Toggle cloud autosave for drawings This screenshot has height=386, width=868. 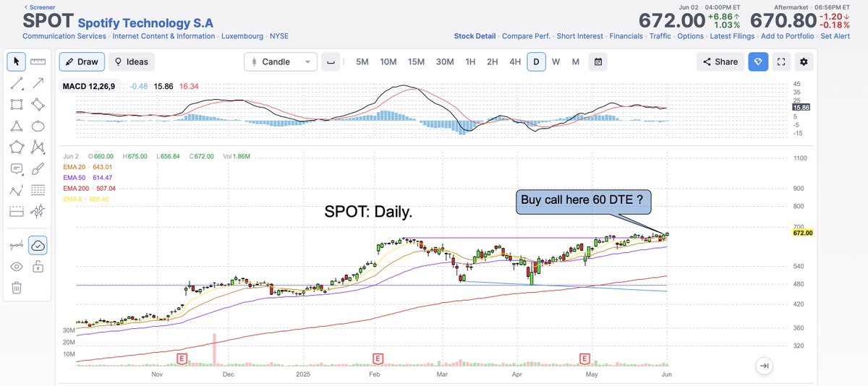pyautogui.click(x=38, y=246)
